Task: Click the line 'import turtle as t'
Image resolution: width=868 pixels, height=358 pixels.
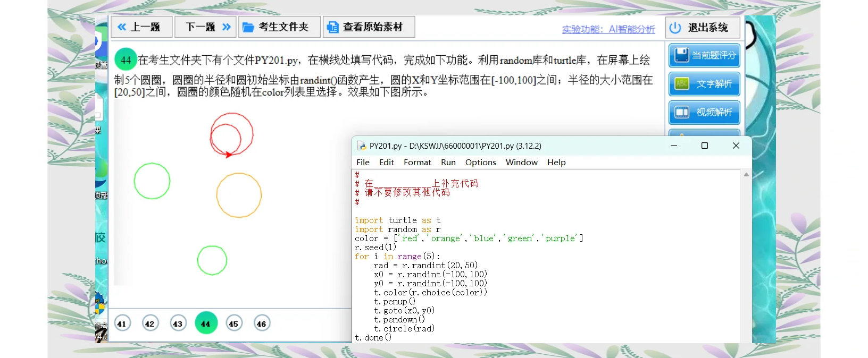Action: 398,220
